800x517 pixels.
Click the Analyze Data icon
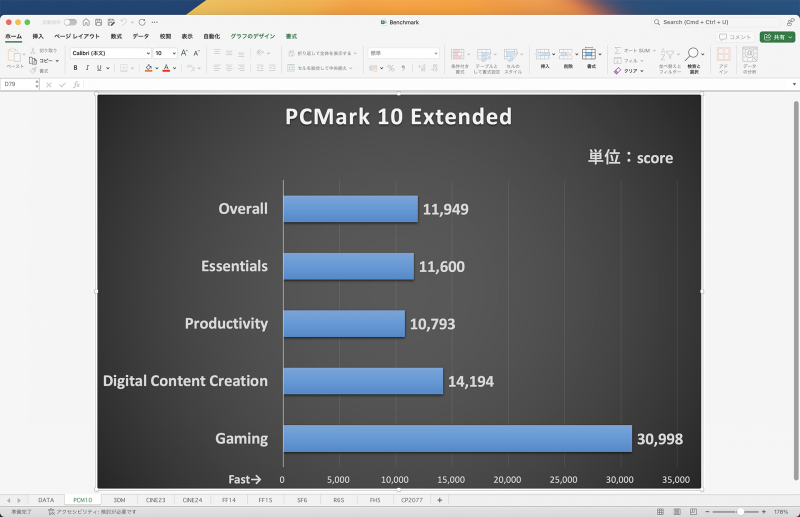749,54
